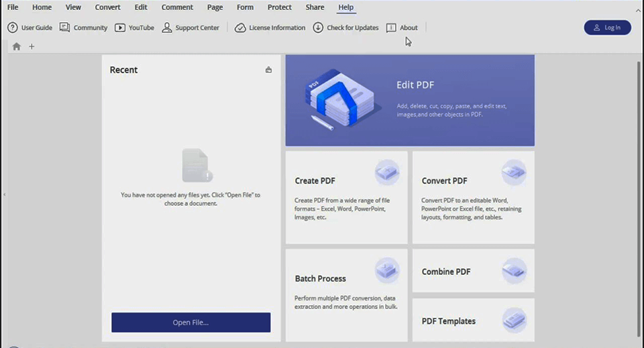Click the Log In button

(x=607, y=27)
